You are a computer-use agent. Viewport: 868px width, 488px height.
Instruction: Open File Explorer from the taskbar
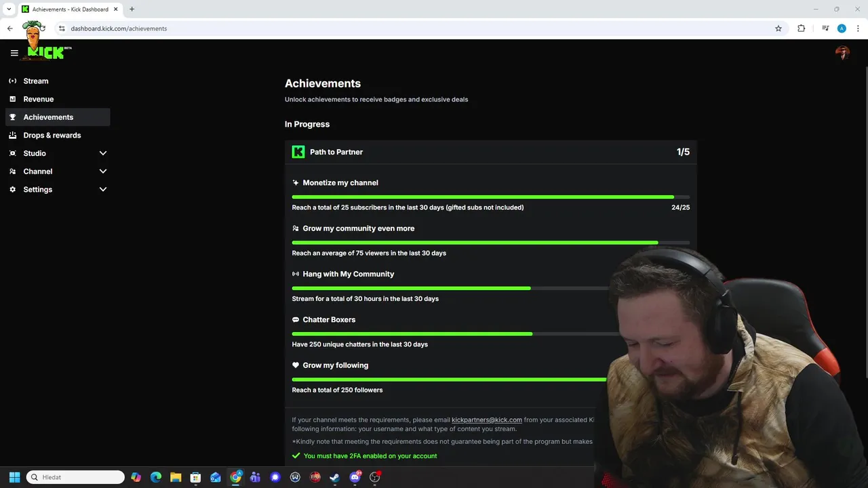coord(176,477)
